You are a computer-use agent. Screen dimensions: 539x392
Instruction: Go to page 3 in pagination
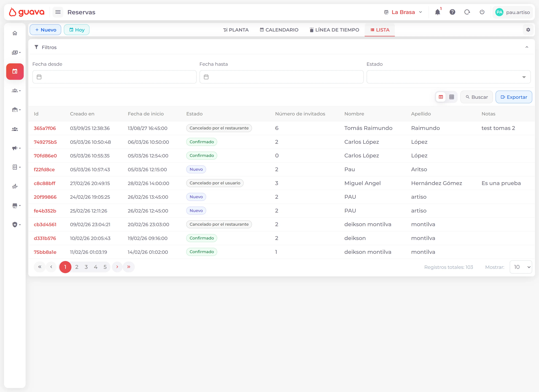point(86,267)
